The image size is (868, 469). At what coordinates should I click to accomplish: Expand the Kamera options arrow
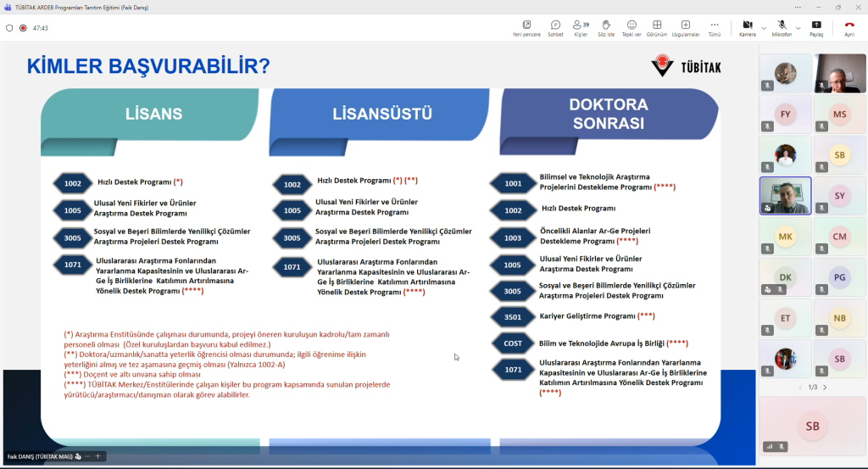coord(764,28)
